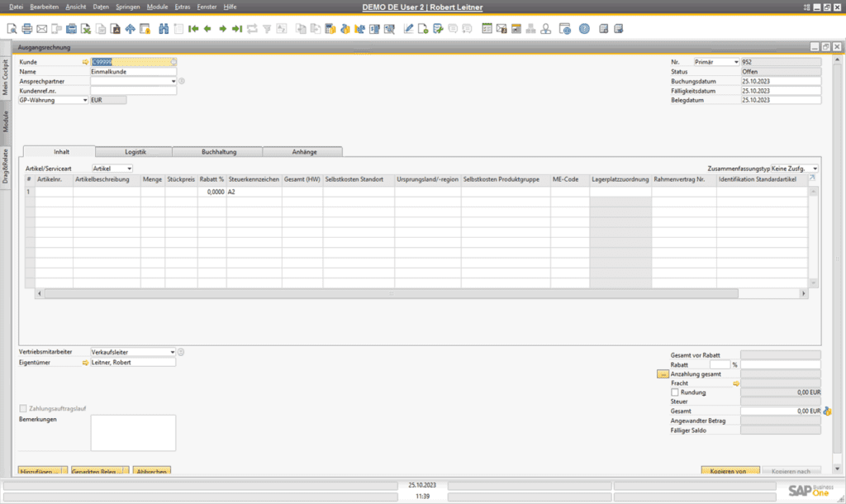Toggle the Zahlungsauftragslauf checkbox

tap(22, 408)
